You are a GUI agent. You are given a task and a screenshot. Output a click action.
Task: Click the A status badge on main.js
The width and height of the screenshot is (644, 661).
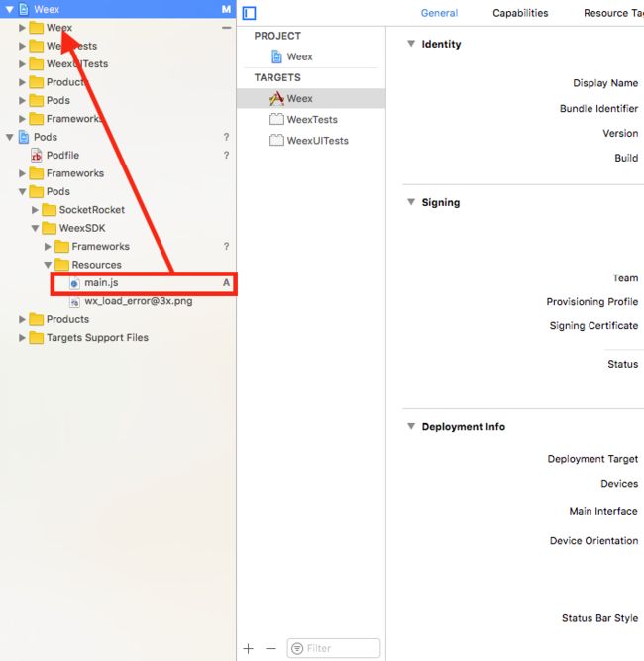226,282
